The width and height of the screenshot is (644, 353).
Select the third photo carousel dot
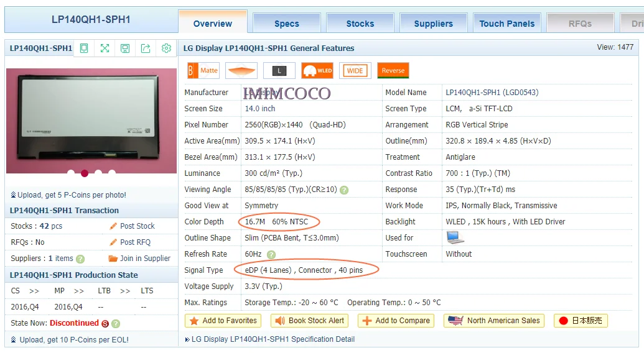point(98,173)
